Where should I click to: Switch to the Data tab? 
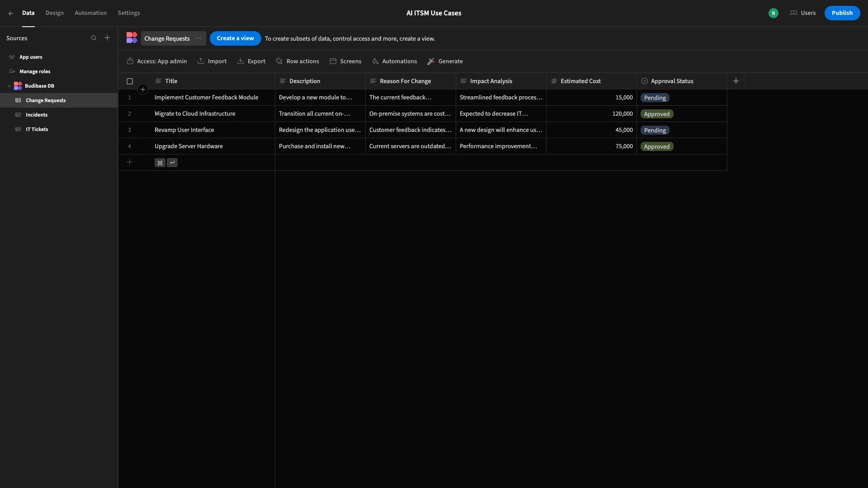(x=28, y=13)
